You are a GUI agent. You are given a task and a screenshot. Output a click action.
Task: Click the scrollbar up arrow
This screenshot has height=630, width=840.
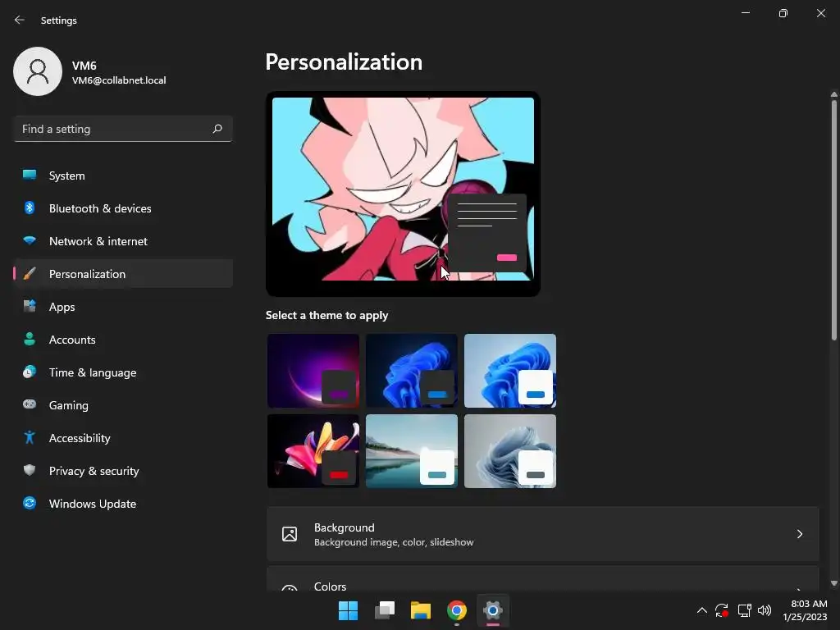click(834, 95)
